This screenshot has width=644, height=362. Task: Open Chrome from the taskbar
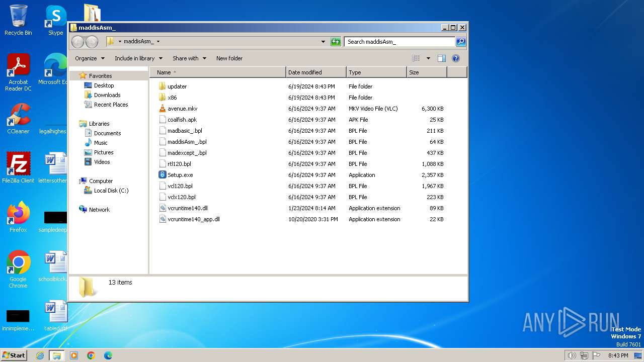coord(91,355)
